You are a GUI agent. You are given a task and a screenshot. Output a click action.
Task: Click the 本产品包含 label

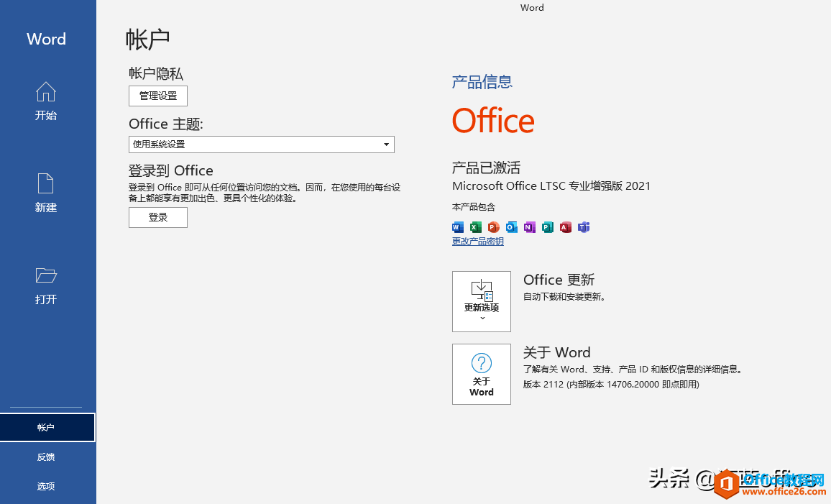tap(473, 206)
